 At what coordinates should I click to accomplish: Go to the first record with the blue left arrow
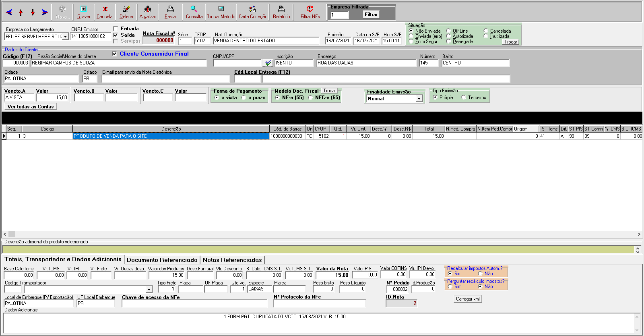coord(9,12)
